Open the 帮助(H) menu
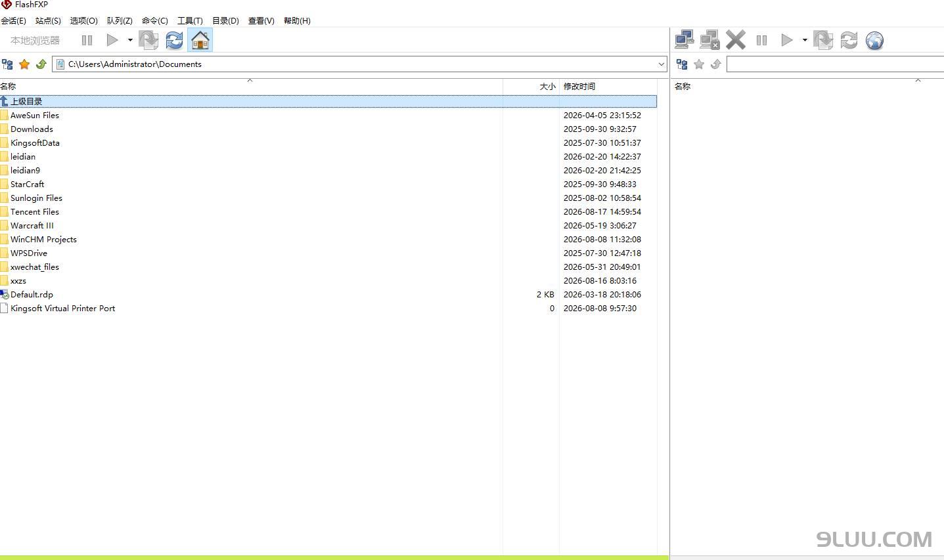The image size is (944, 560). click(297, 21)
